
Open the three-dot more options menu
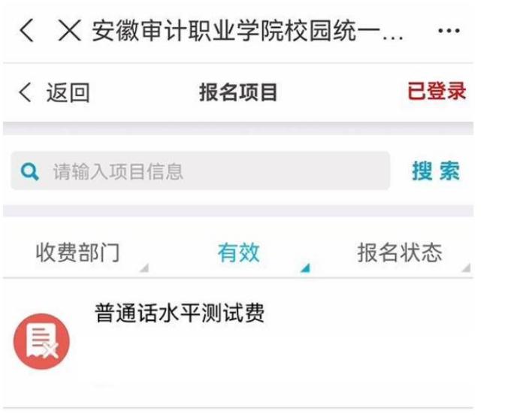pyautogui.click(x=449, y=31)
